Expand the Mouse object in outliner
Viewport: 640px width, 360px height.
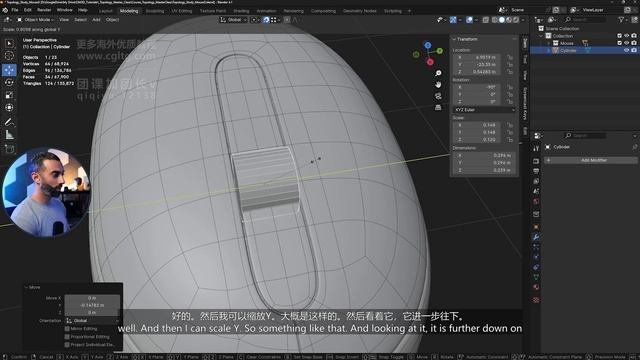click(x=549, y=43)
